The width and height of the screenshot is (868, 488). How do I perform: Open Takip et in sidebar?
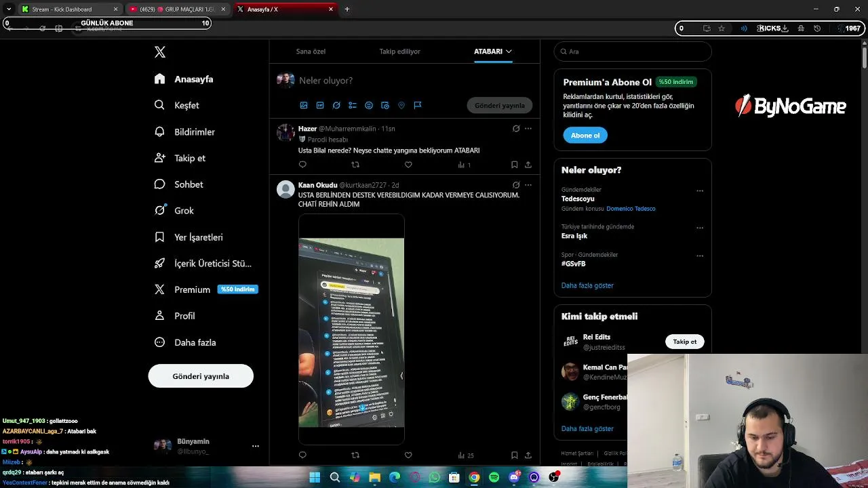(180, 158)
